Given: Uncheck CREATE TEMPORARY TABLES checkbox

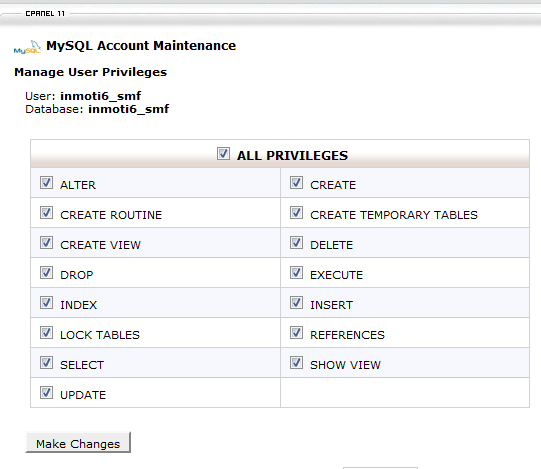Looking at the screenshot, I should click(296, 213).
